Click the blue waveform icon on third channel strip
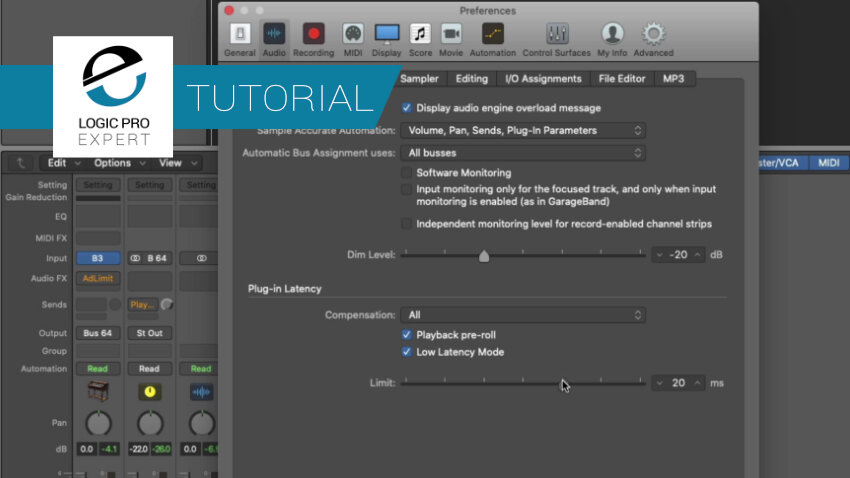 (202, 391)
